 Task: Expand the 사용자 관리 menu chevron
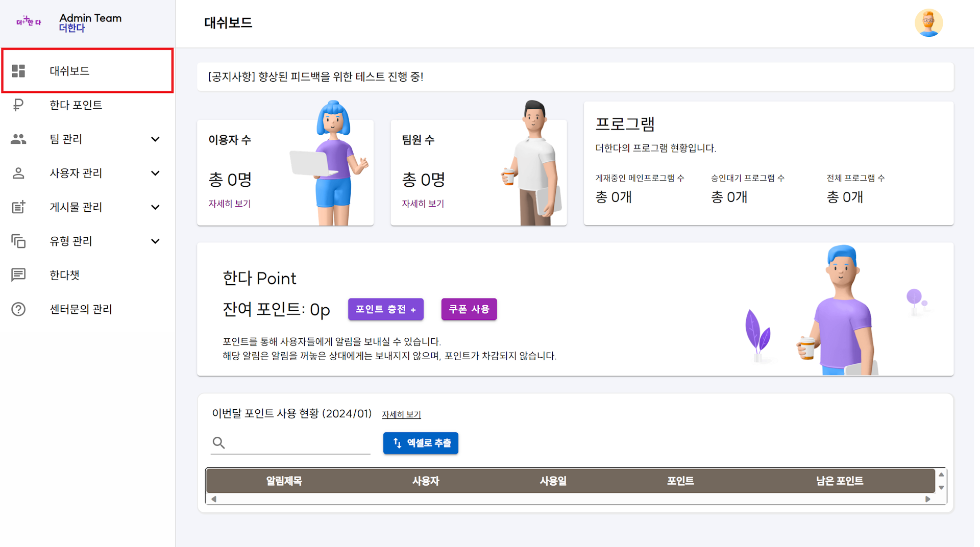(x=156, y=173)
